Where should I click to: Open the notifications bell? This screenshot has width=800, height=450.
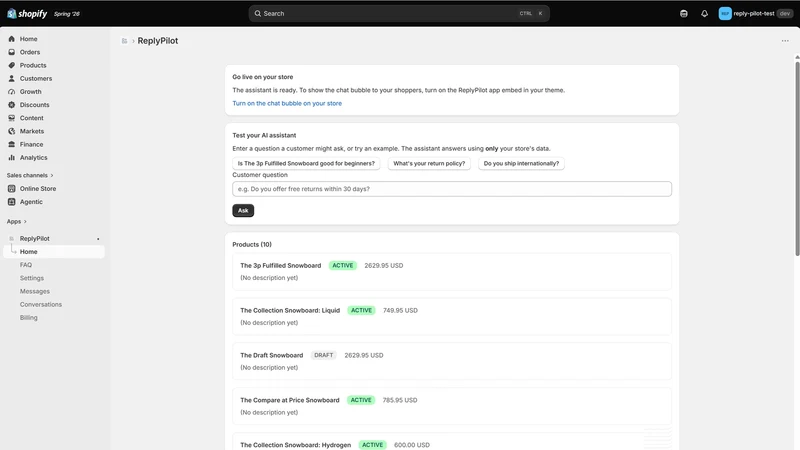click(704, 14)
